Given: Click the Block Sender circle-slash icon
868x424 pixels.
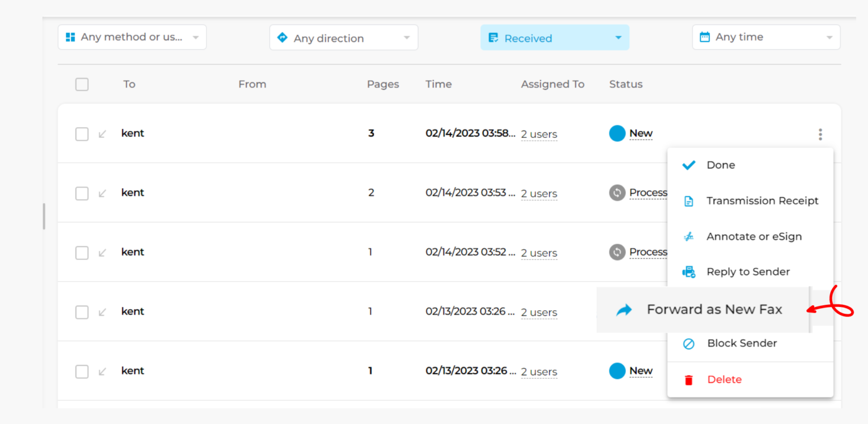Looking at the screenshot, I should pos(688,344).
